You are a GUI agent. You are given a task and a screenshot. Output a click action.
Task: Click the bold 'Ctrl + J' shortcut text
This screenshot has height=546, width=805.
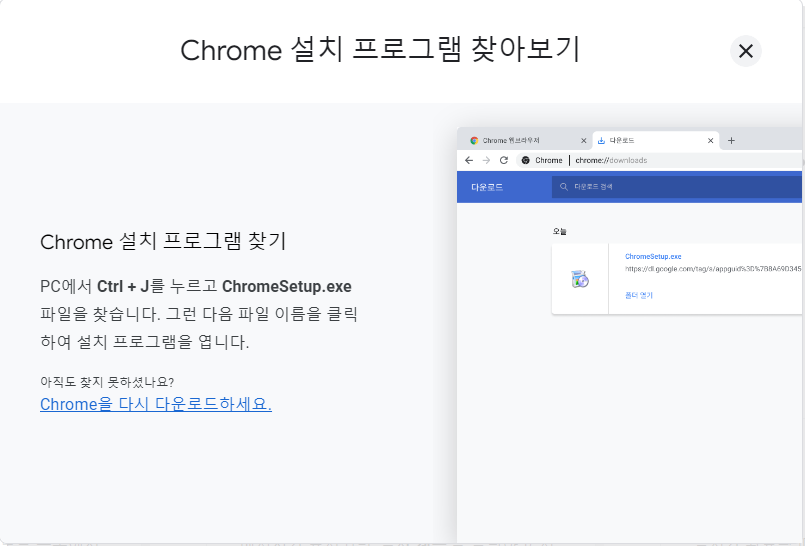click(123, 286)
